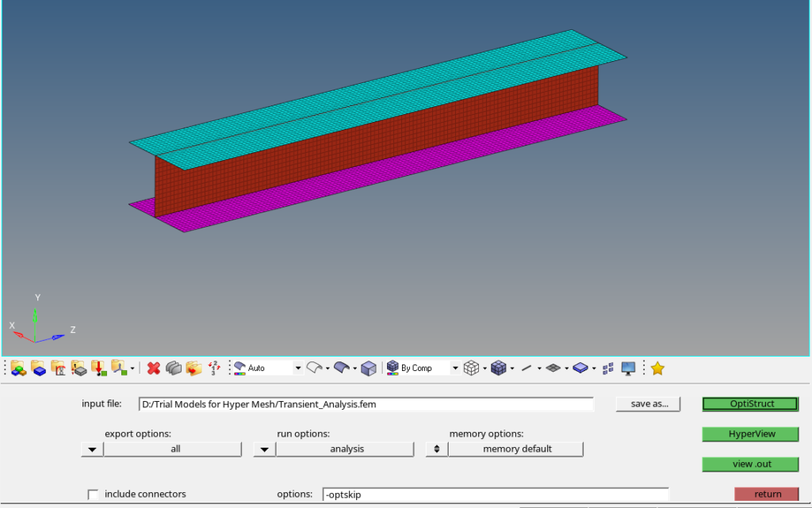Click the Renumber icon
Image resolution: width=812 pixels, height=508 pixels.
coord(214,369)
